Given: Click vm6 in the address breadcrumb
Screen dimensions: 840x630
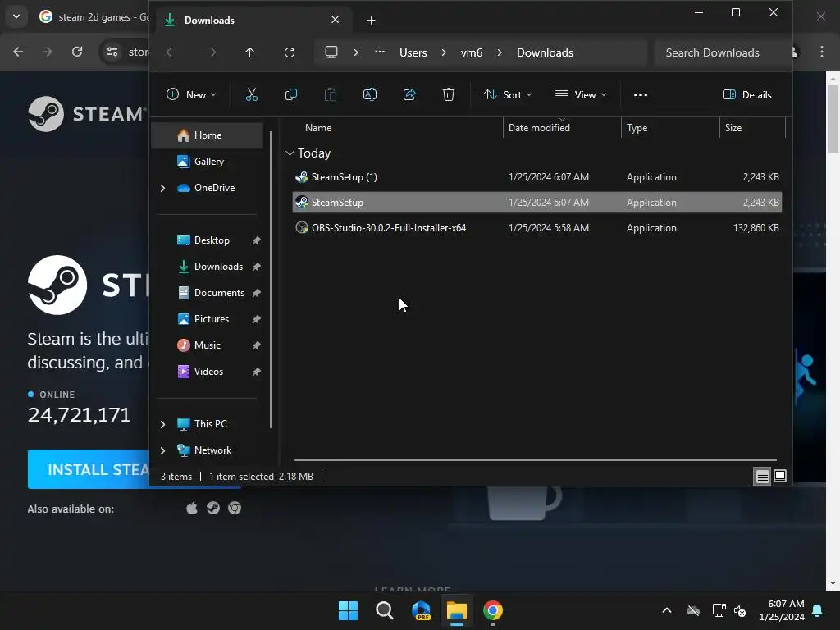Looking at the screenshot, I should point(472,52).
